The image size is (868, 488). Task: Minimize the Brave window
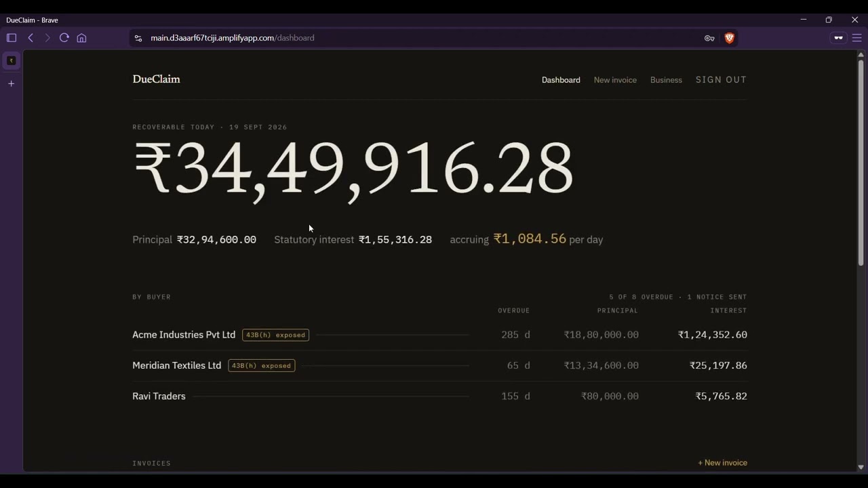pyautogui.click(x=804, y=20)
